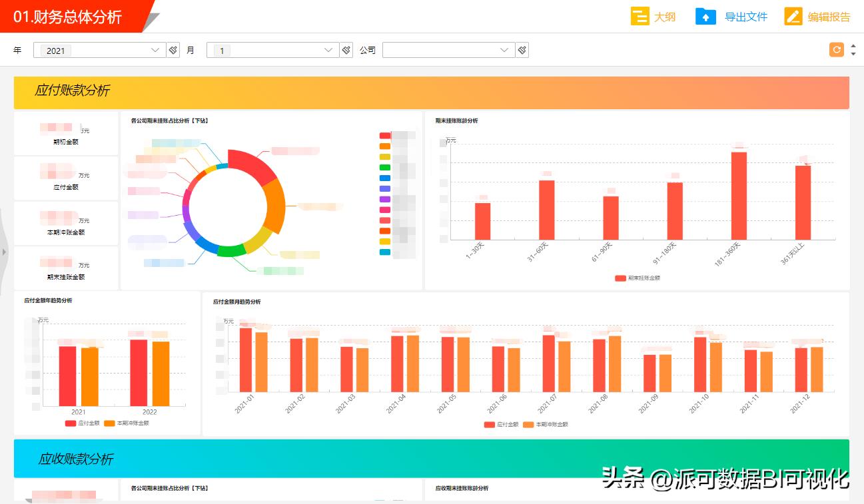Toggle the 本期冲账金额 legend in yearly trend chart
The height and width of the screenshot is (504, 864).
pyautogui.click(x=130, y=423)
